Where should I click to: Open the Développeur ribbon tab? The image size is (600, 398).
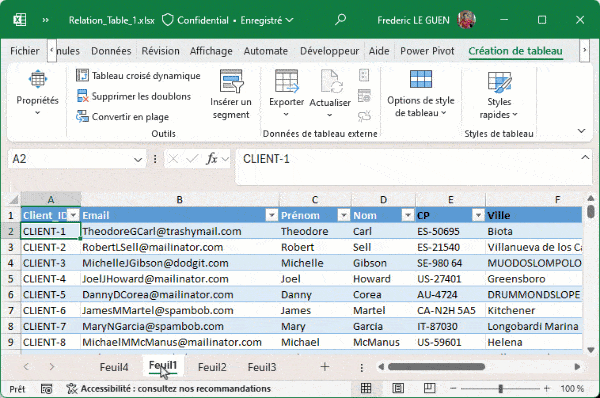tap(329, 51)
